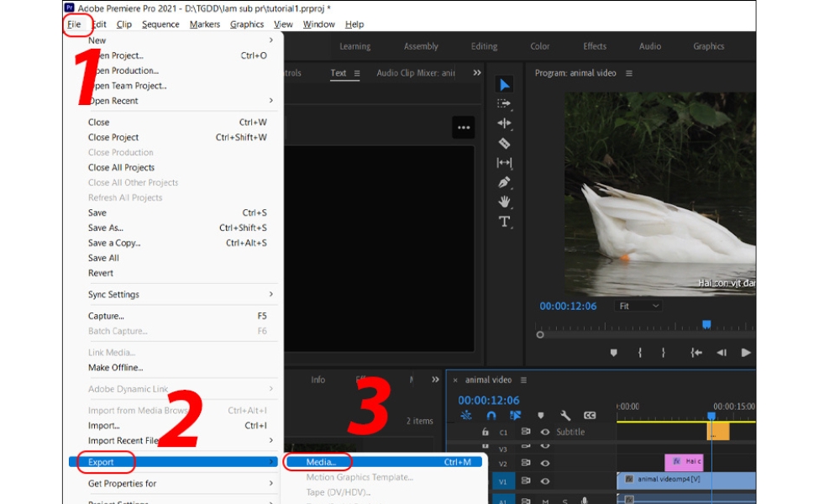Toggle sync lock on track V2

pos(526,464)
